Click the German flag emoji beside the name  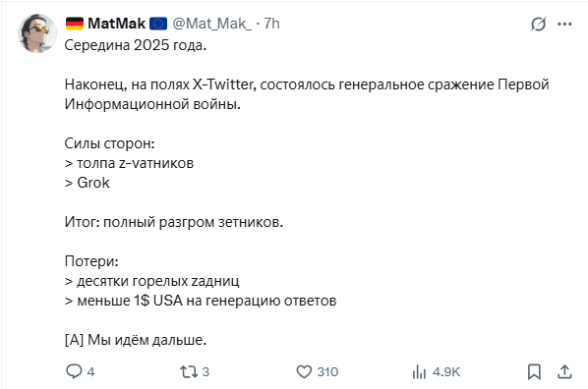75,24
